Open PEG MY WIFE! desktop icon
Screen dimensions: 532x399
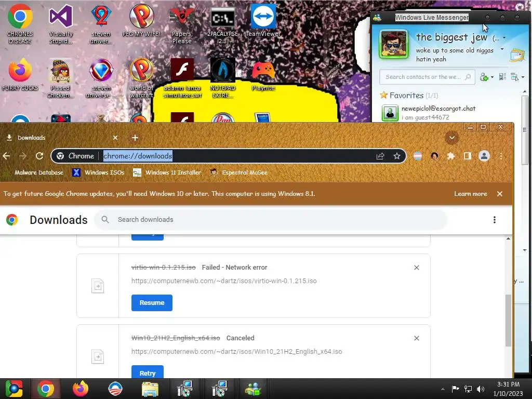click(141, 20)
